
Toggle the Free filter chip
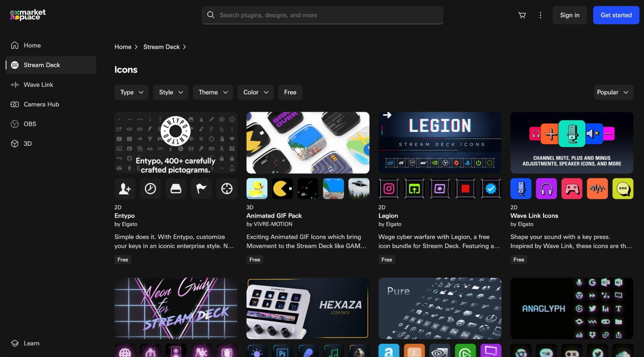click(x=290, y=92)
